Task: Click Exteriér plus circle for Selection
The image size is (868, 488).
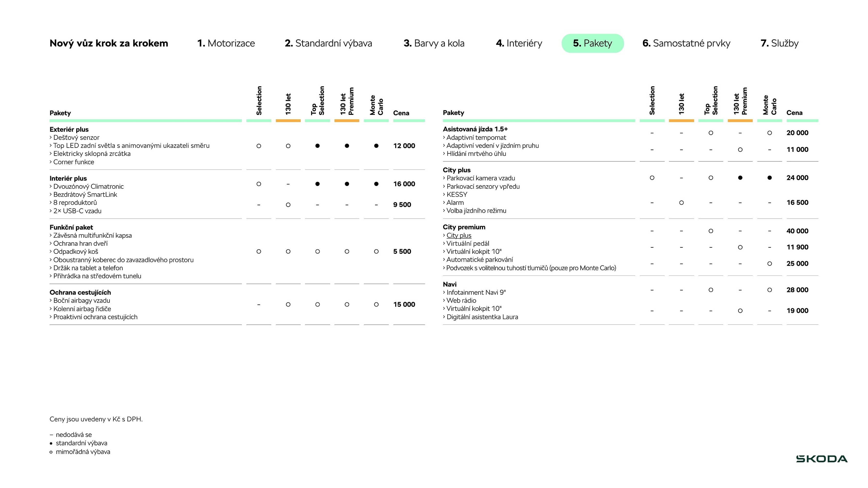Action: 259,146
